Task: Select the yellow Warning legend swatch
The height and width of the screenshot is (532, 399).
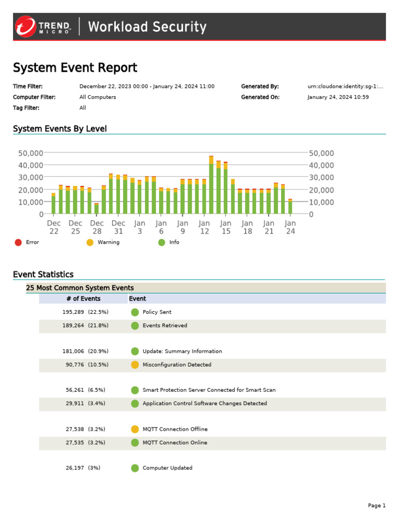Action: click(x=90, y=242)
